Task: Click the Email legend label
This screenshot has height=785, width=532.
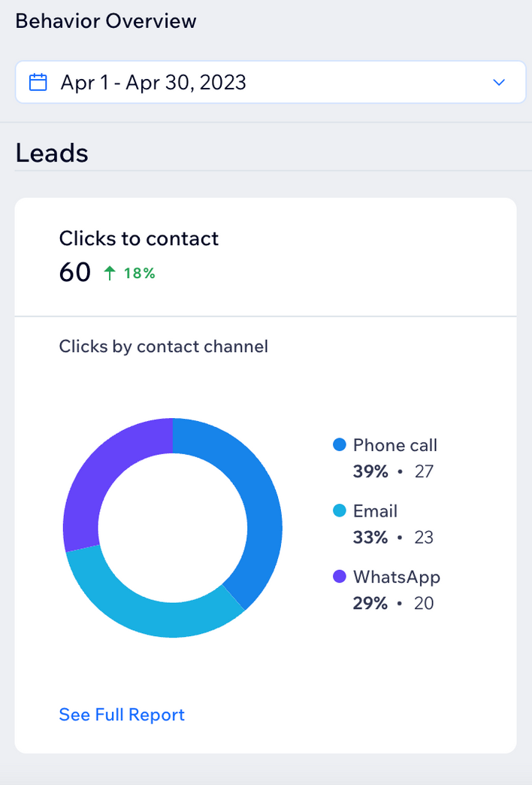Action: pos(375,511)
